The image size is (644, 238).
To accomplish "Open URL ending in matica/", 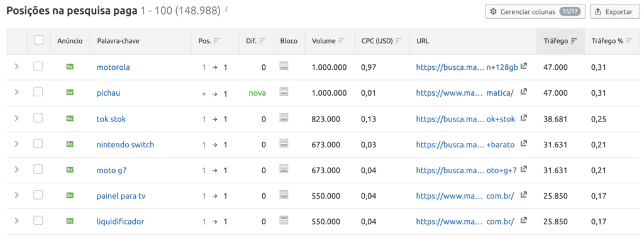I will tap(465, 93).
